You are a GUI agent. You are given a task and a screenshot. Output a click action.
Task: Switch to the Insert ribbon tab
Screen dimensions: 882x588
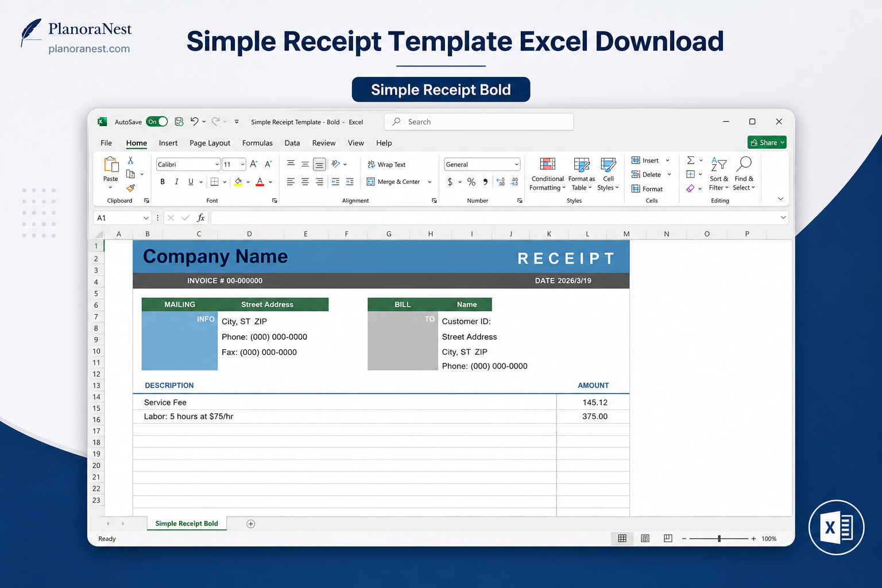tap(168, 143)
